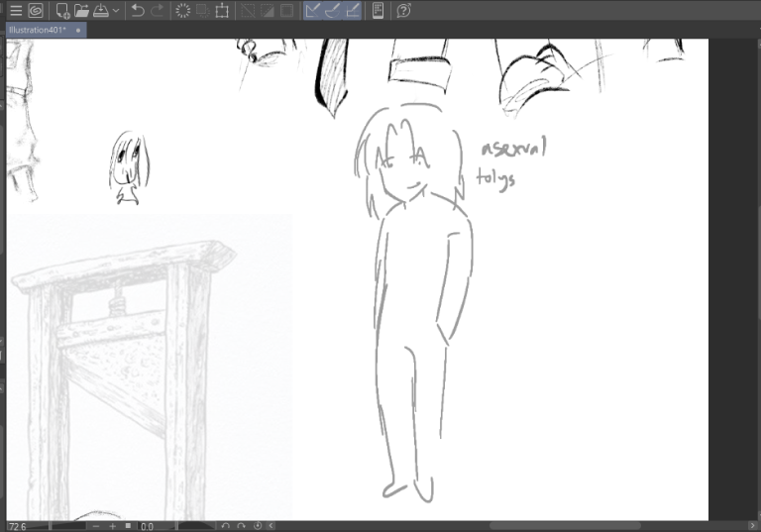Deselect the current selection

coord(248,10)
